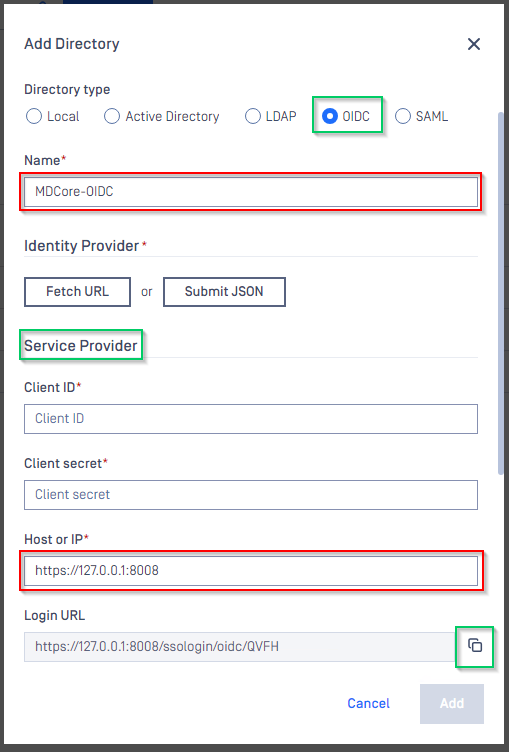Click the dialog's vertical scrollbar
Image resolution: width=509 pixels, height=752 pixels.
501,294
